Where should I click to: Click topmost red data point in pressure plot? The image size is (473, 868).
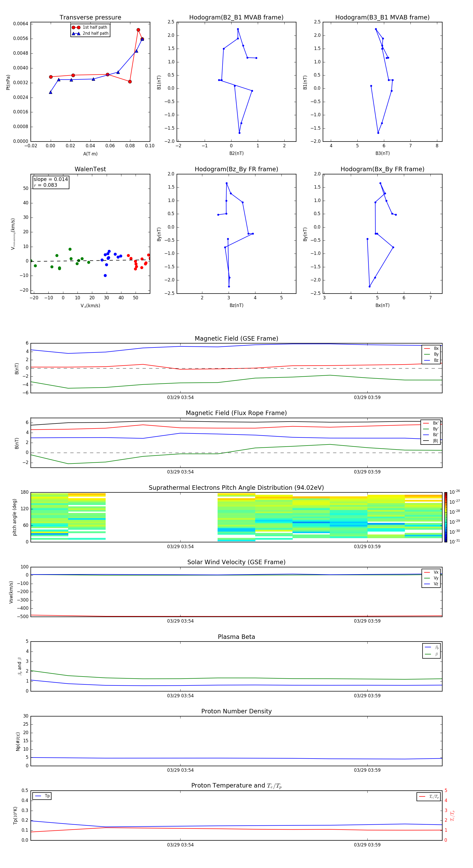coord(138,30)
